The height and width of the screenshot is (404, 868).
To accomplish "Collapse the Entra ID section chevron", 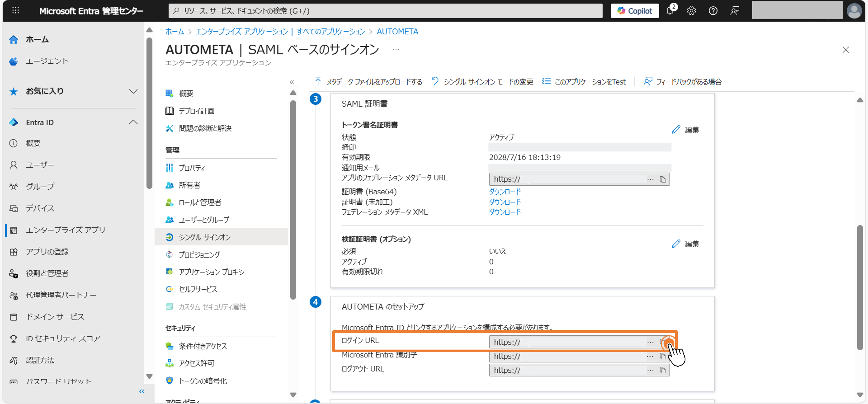I will point(133,122).
